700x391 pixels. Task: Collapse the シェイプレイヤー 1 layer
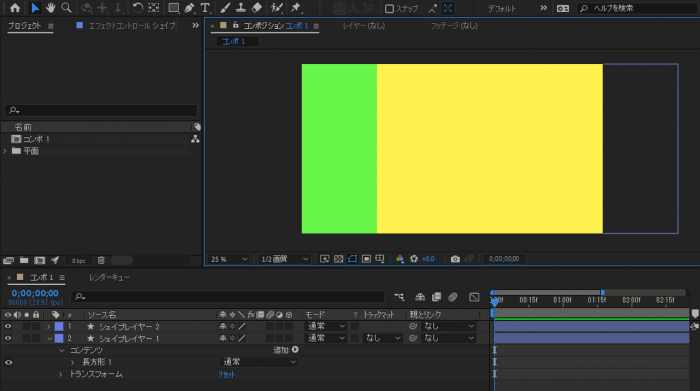click(x=49, y=338)
